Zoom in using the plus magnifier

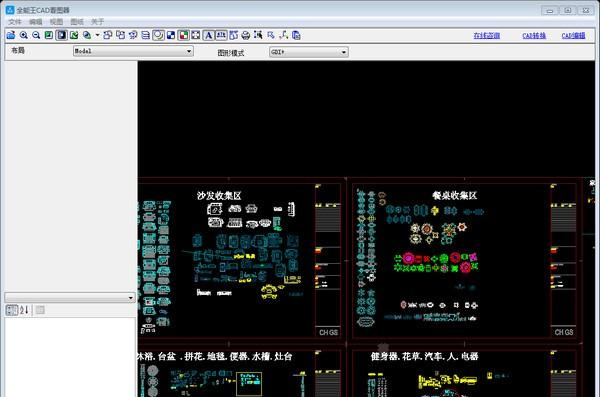point(24,35)
